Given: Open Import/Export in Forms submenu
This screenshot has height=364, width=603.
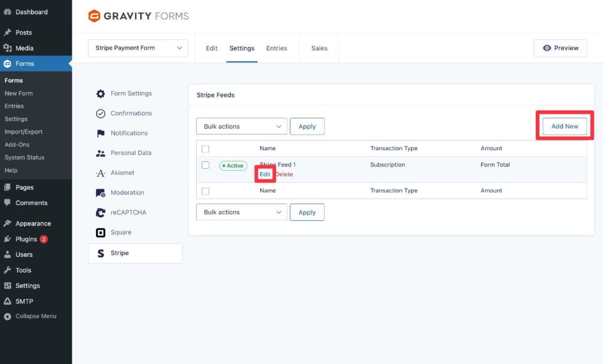Looking at the screenshot, I should click(24, 131).
